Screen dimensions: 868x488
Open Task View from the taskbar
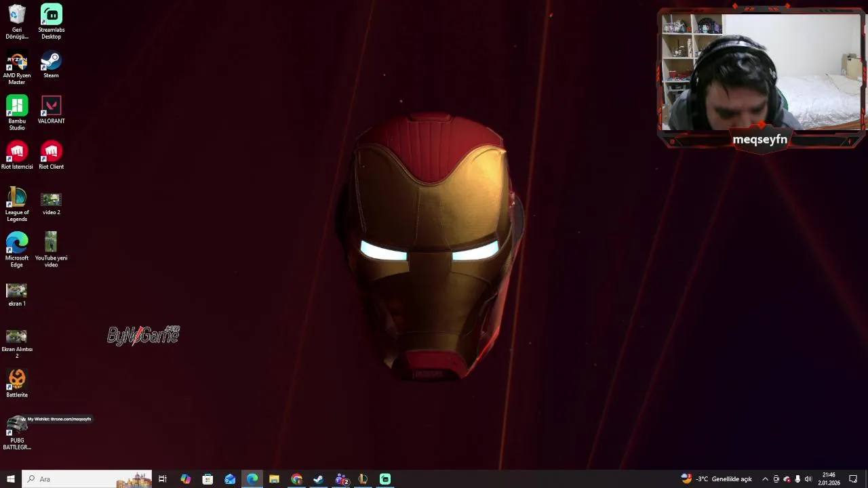pos(163,479)
